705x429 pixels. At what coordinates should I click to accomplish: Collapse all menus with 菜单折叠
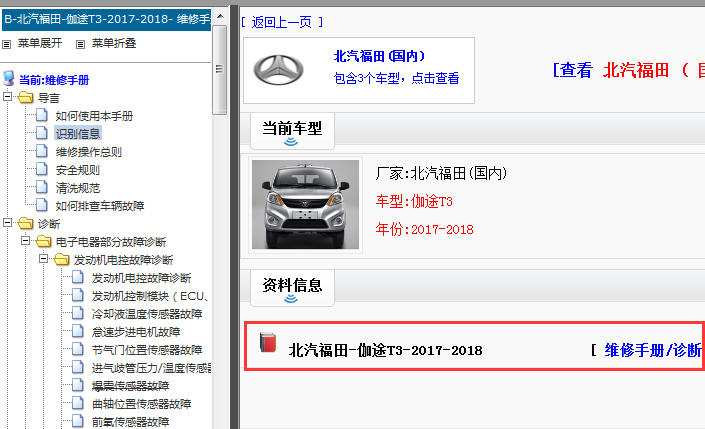click(x=114, y=43)
